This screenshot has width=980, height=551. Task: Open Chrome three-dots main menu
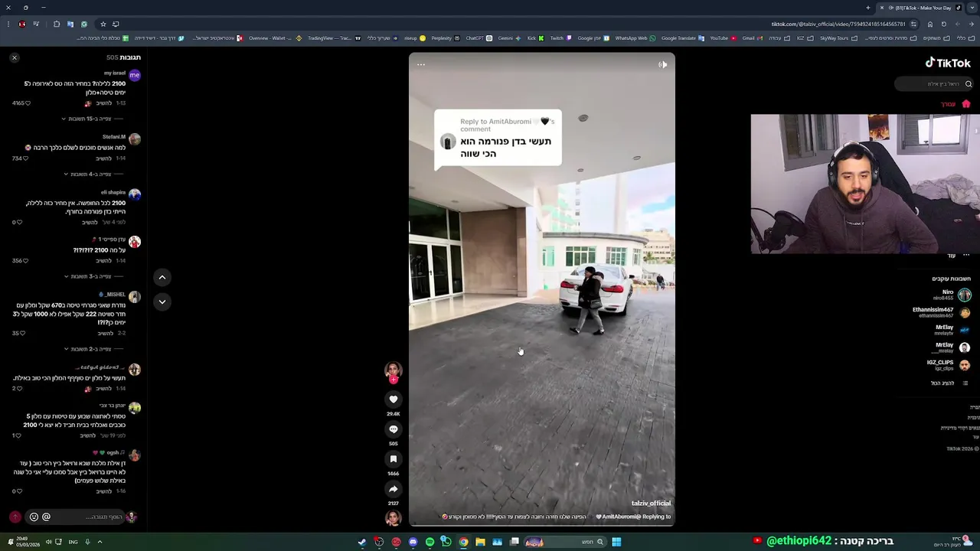point(8,24)
